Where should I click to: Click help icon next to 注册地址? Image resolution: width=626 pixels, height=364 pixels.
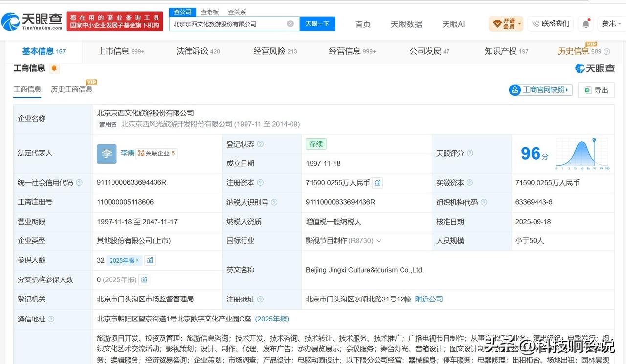(260, 300)
